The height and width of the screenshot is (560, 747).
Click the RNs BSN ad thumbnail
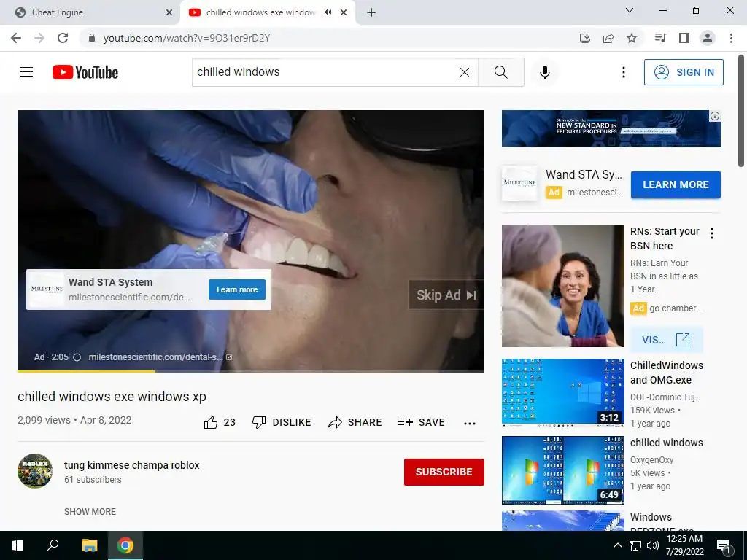pyautogui.click(x=562, y=286)
